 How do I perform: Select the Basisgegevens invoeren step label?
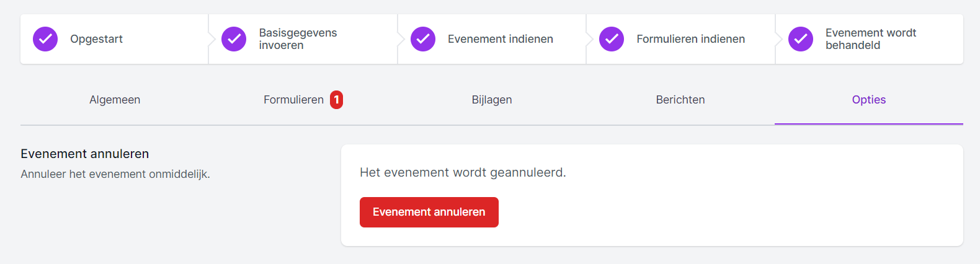[298, 39]
